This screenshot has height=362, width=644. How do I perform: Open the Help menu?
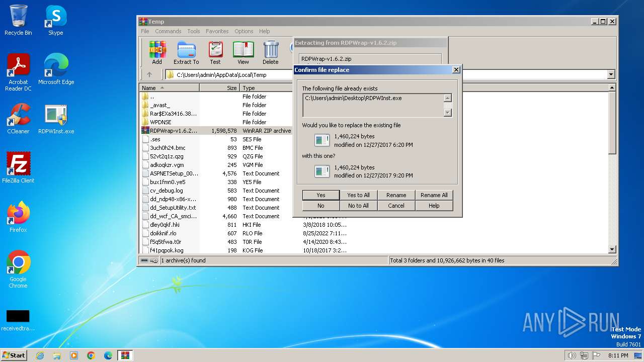[265, 31]
